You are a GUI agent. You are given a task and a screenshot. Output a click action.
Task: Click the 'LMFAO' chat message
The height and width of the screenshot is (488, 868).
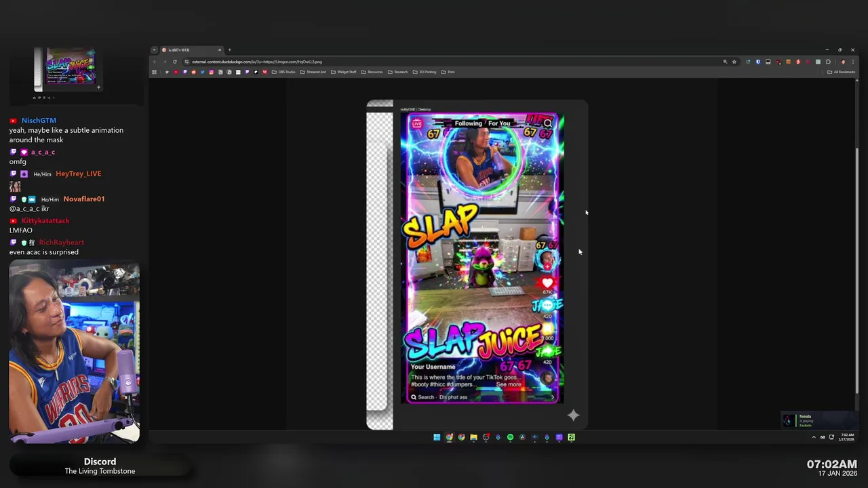click(x=21, y=230)
